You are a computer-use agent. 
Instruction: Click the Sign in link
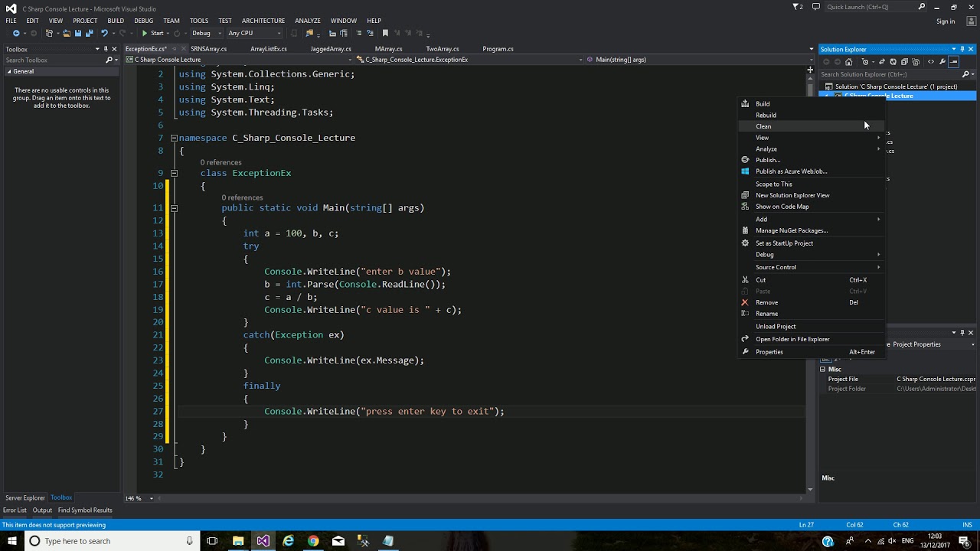(x=946, y=21)
